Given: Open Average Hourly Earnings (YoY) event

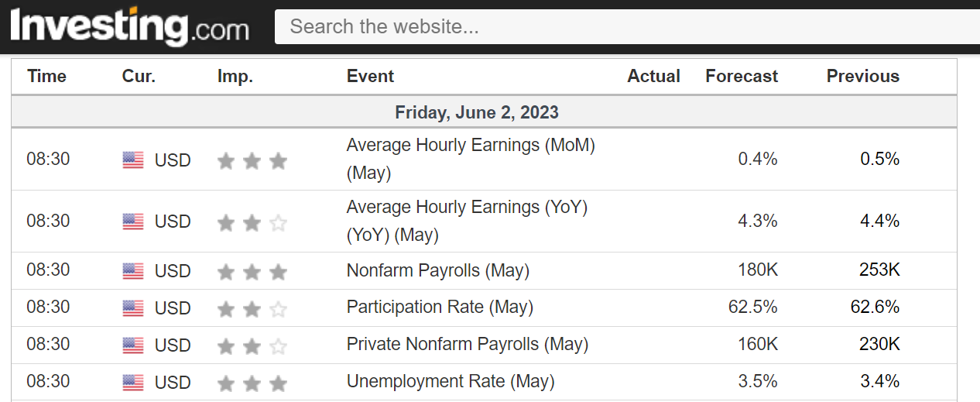Looking at the screenshot, I should click(467, 208).
